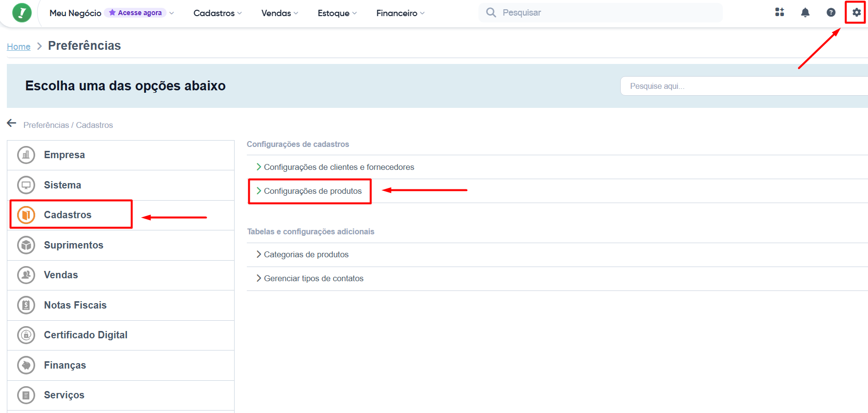Expand the Vendas top menu dropdown
The height and width of the screenshot is (413, 868).
point(280,13)
